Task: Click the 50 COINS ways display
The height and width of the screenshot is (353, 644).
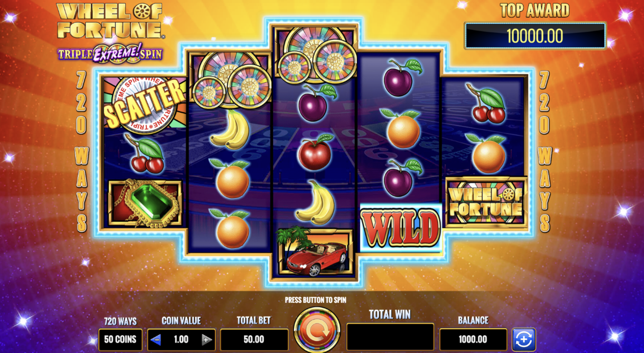Action: (120, 339)
